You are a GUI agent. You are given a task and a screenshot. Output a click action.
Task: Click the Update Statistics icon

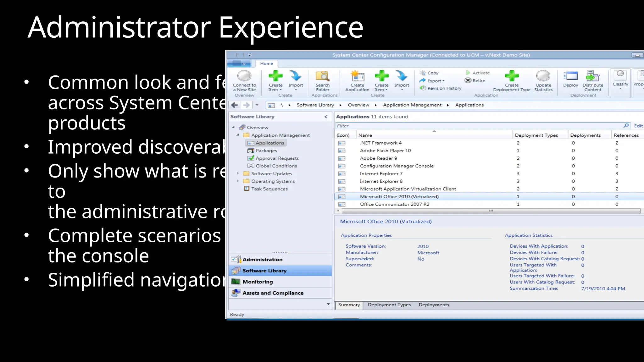(x=543, y=76)
